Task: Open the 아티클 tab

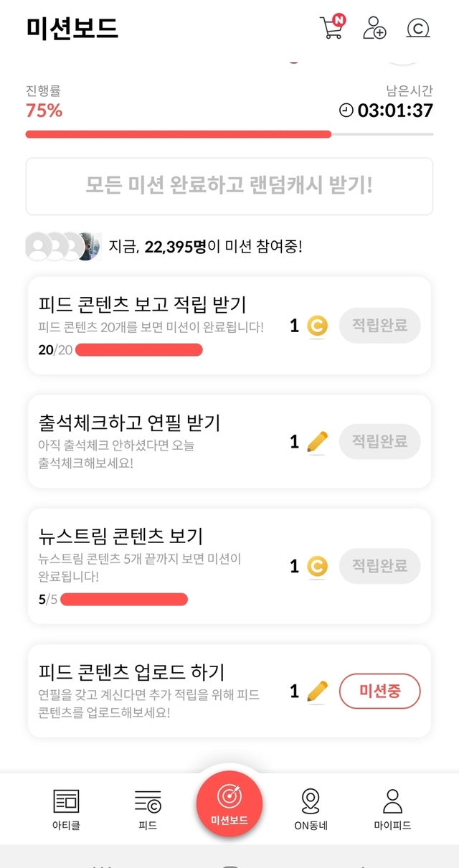Action: (67, 808)
